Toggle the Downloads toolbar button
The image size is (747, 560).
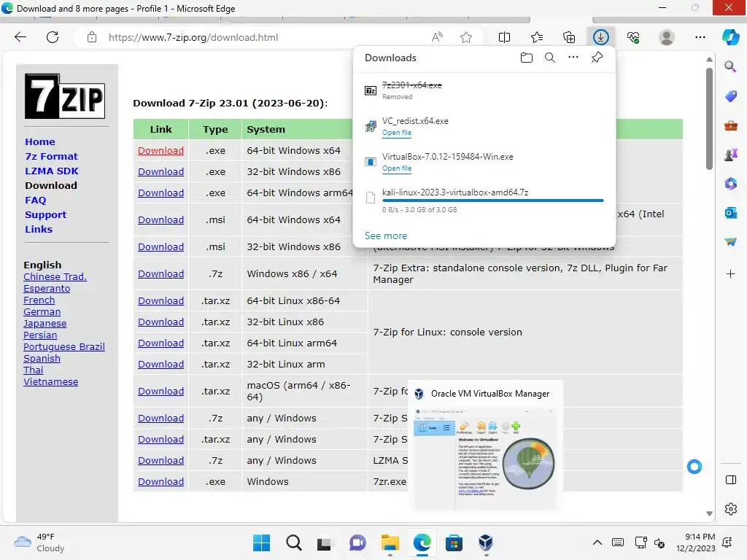[x=601, y=37]
